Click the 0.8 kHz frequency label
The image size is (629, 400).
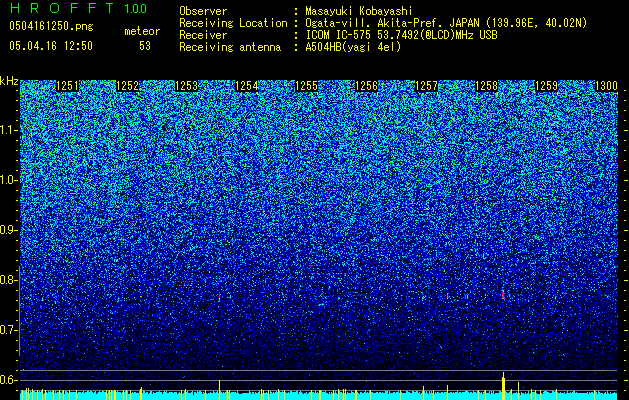[x=8, y=280]
